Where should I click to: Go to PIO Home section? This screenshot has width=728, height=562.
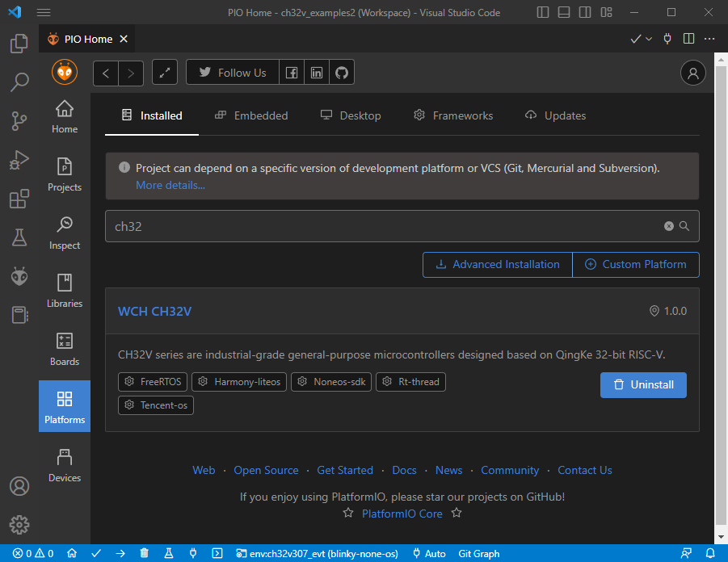click(x=65, y=117)
